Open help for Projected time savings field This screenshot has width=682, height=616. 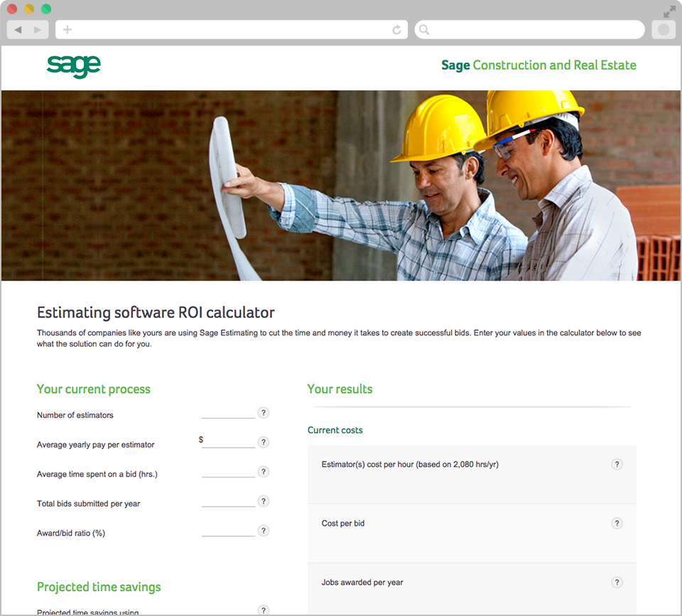click(x=263, y=610)
